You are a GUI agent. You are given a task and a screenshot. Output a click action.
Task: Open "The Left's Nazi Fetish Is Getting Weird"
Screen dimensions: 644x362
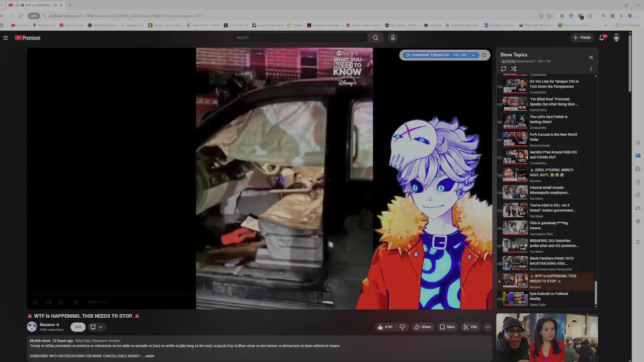click(546, 121)
